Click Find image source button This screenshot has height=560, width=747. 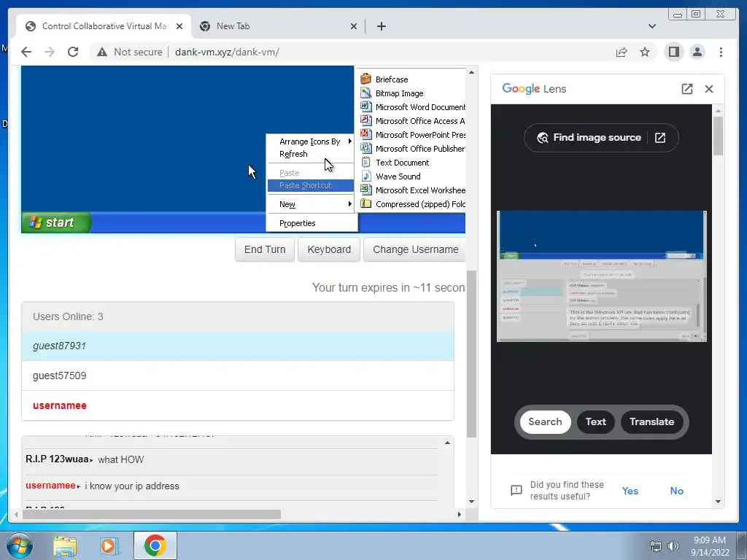(x=601, y=138)
